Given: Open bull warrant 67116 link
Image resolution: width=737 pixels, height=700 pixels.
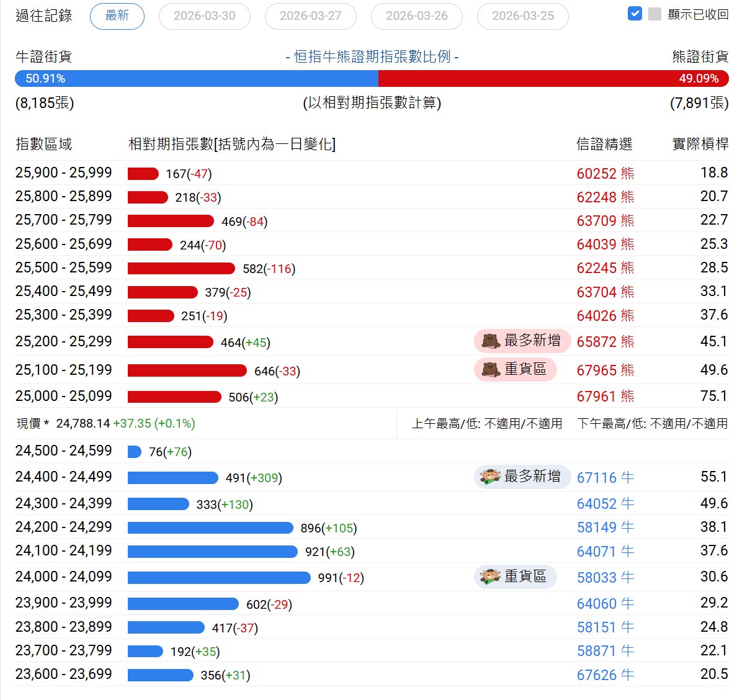Looking at the screenshot, I should coord(596,478).
